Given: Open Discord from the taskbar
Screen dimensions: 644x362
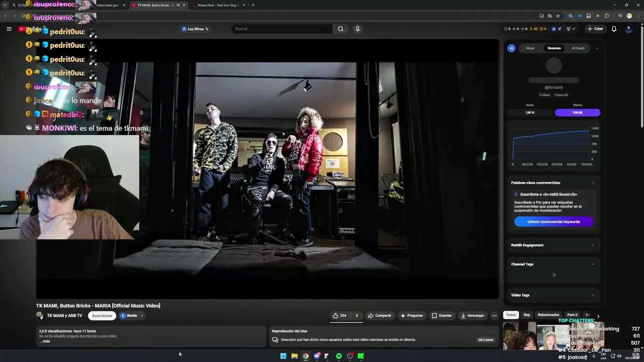Looking at the screenshot, I should [x=316, y=356].
